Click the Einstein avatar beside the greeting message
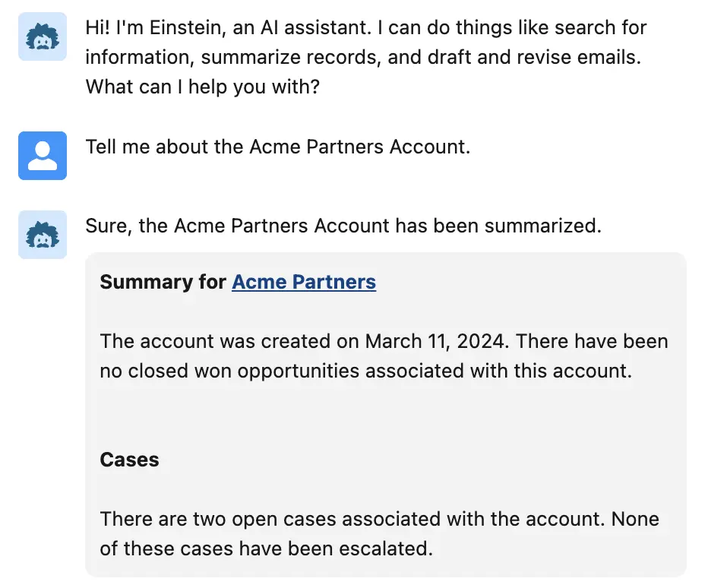708x588 pixels. (x=43, y=36)
